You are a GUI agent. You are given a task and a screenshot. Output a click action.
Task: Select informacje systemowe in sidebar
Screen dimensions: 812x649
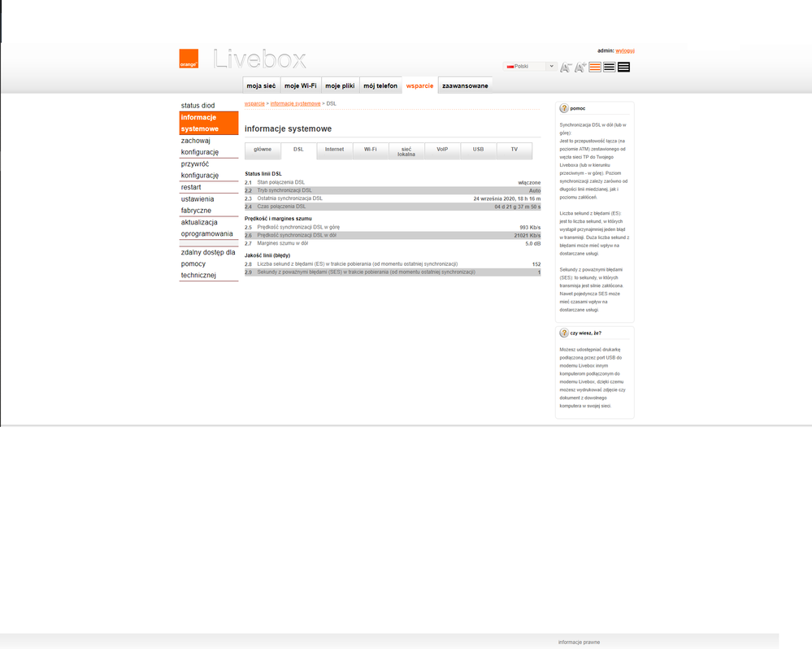[209, 123]
